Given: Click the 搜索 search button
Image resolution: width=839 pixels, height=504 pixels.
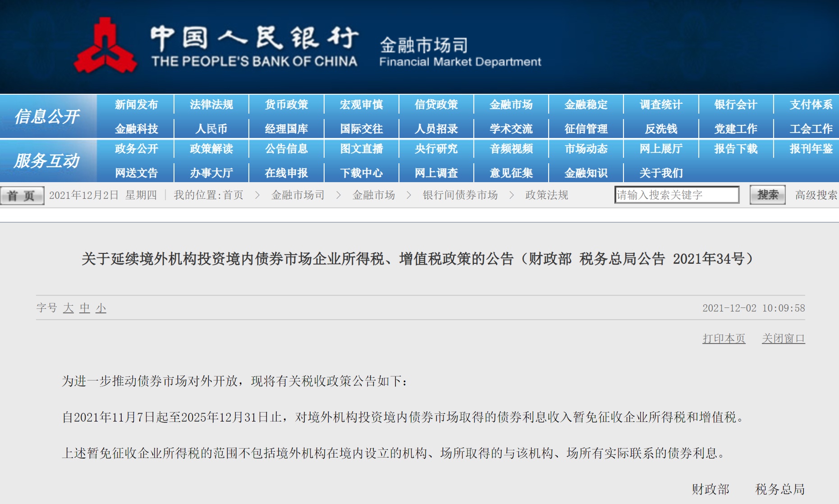Looking at the screenshot, I should click(766, 194).
